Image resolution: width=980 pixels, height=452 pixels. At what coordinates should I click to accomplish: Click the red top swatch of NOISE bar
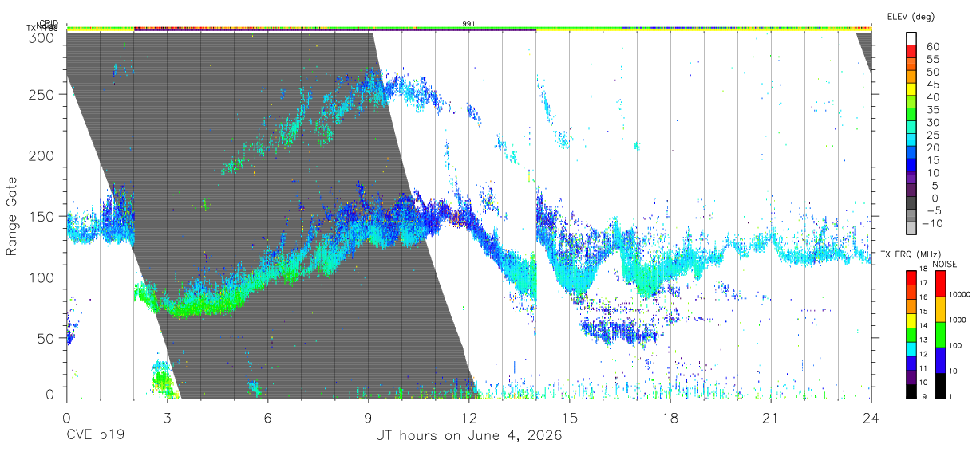[x=940, y=284]
